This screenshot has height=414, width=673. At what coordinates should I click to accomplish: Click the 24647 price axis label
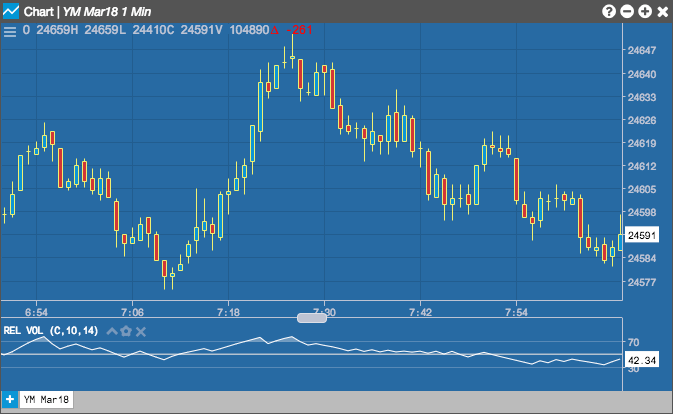(x=642, y=51)
